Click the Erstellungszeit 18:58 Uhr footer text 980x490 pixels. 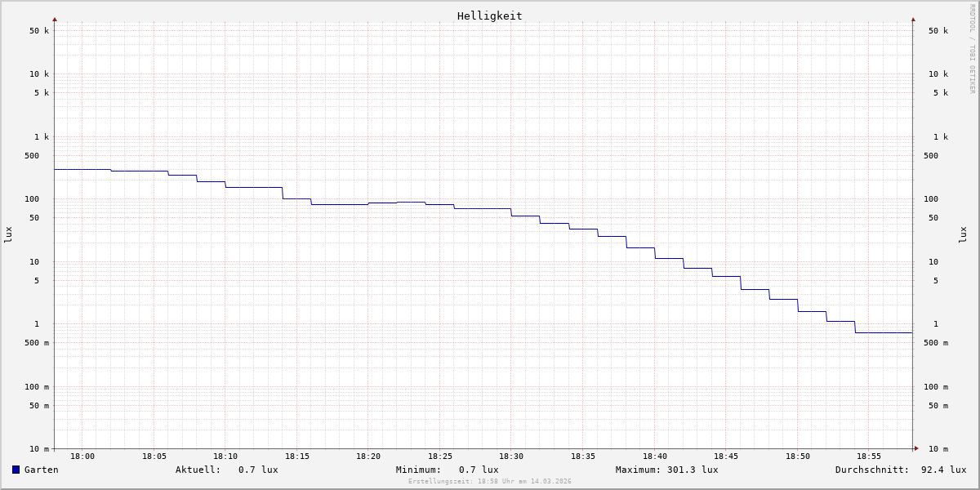490,482
